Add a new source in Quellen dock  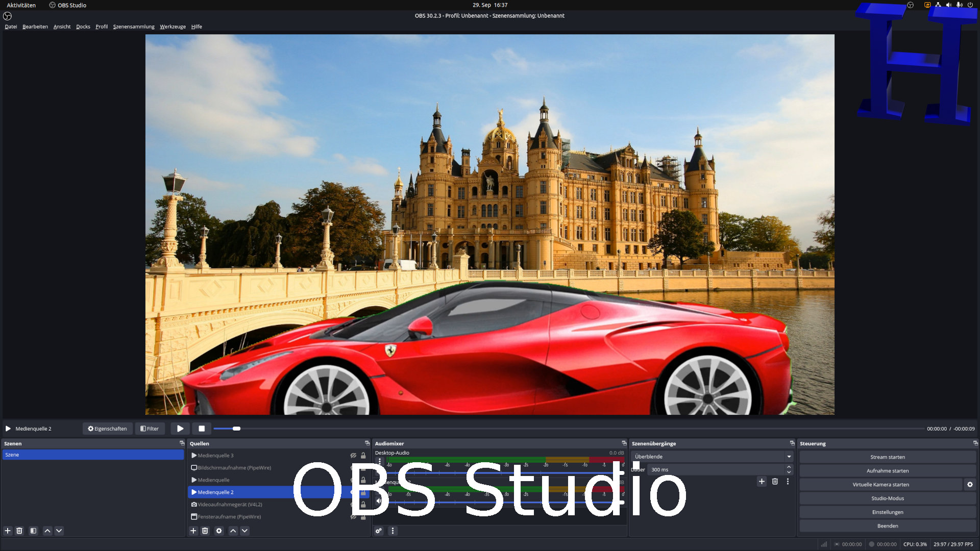click(193, 531)
